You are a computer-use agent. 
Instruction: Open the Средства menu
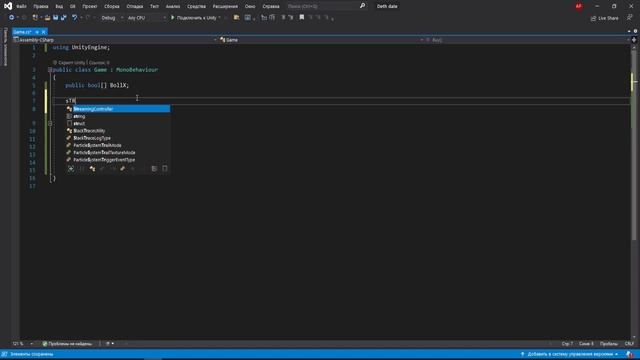point(196,7)
